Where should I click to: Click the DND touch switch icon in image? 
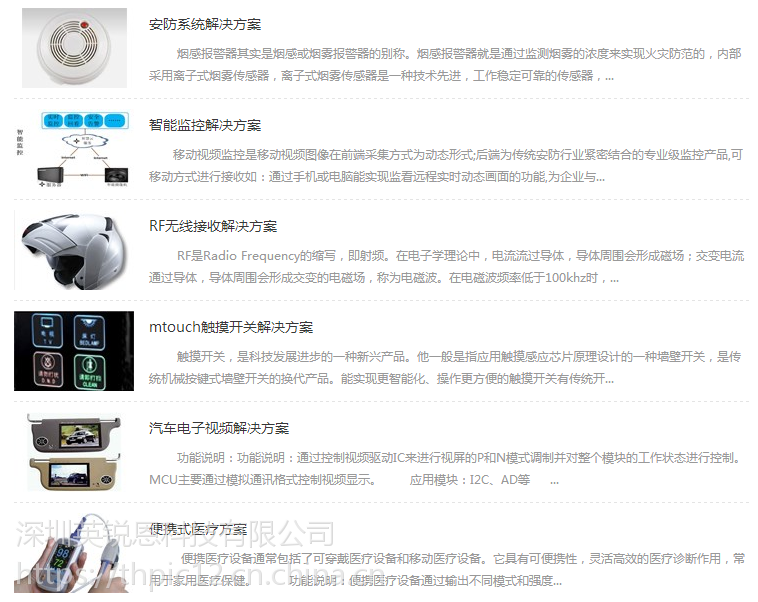click(x=47, y=369)
